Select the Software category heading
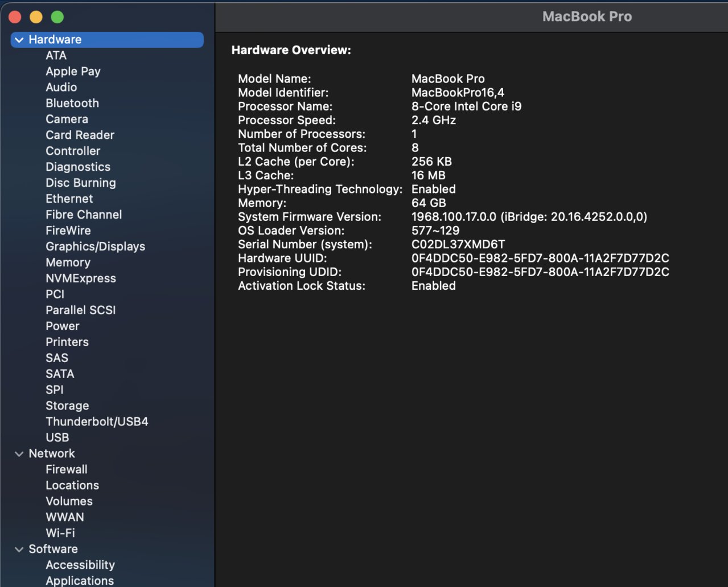Viewport: 728px width, 587px height. [x=54, y=549]
